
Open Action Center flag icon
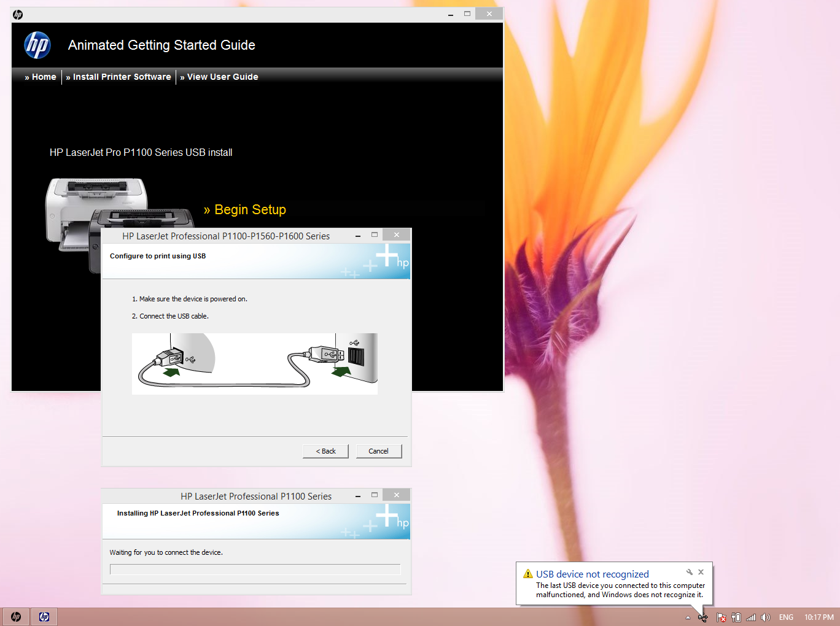(721, 617)
